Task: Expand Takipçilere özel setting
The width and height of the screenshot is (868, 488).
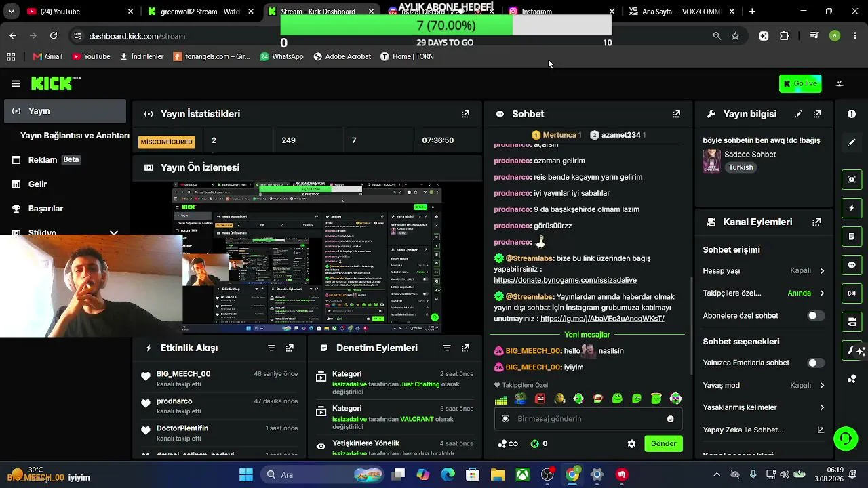Action: (764, 293)
